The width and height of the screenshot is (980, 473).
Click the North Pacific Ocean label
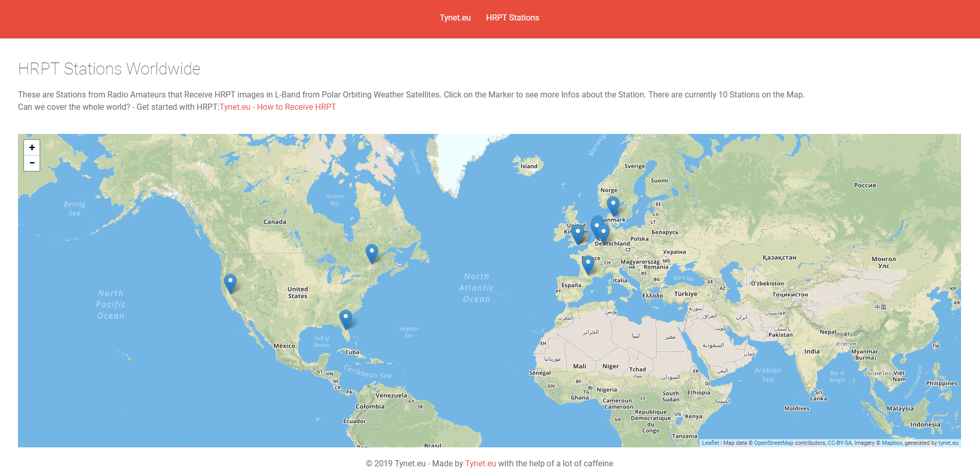point(111,304)
